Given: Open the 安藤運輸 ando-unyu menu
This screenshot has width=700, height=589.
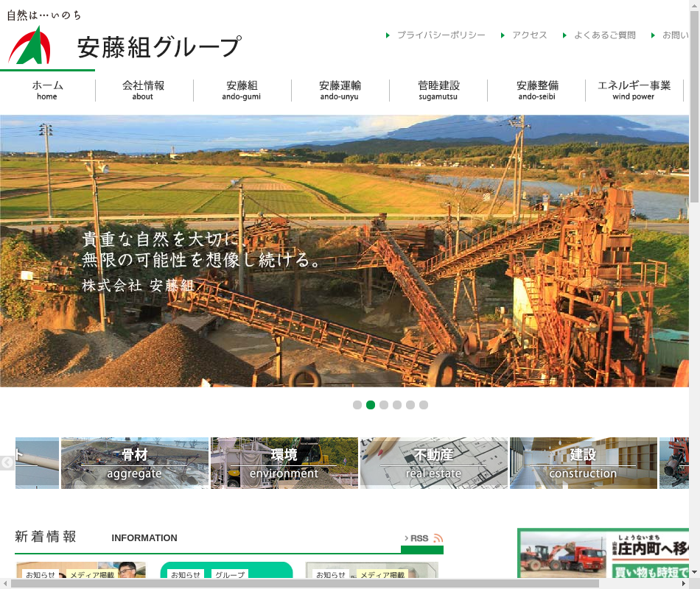Looking at the screenshot, I should tap(340, 90).
